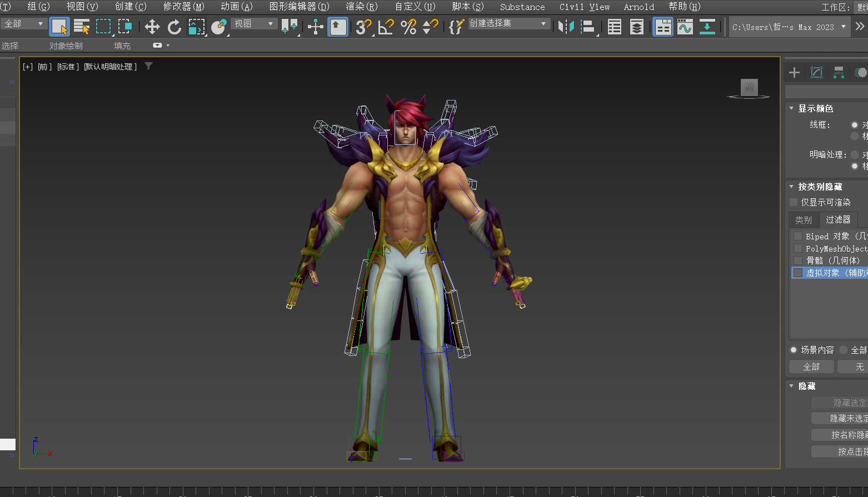
Task: Collapse the 隐藏 rollout
Action: point(791,386)
